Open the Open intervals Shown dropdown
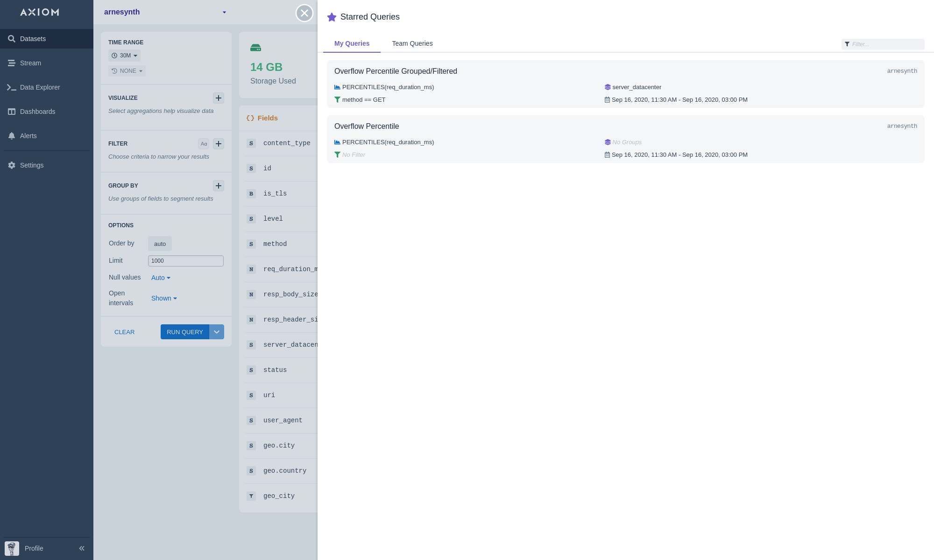 click(x=164, y=298)
